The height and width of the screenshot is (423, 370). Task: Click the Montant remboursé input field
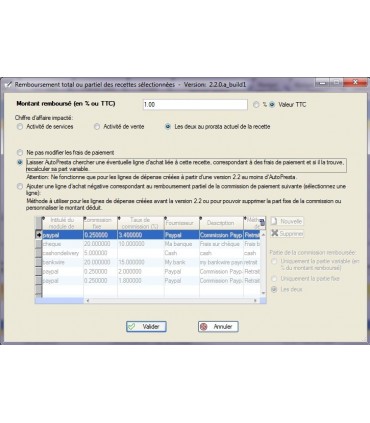tap(195, 105)
